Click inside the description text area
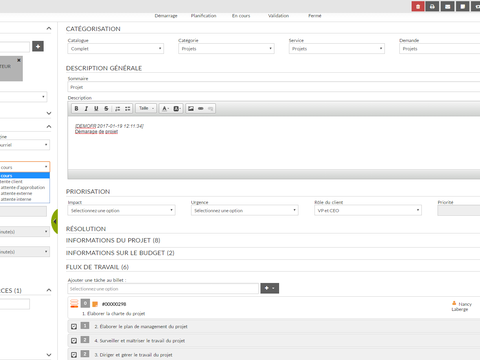Viewport: 480px width, 360px height. (x=274, y=143)
